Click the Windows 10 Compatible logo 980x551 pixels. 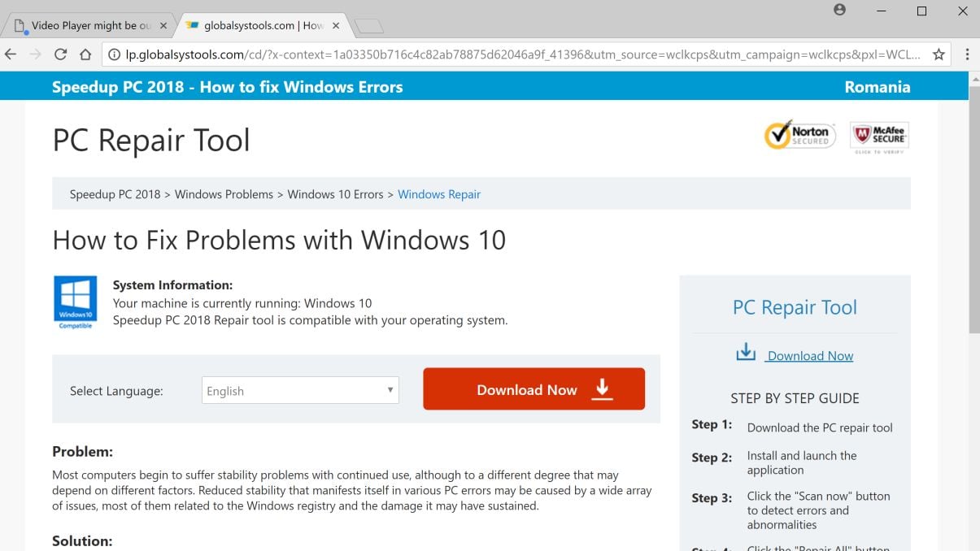75,302
